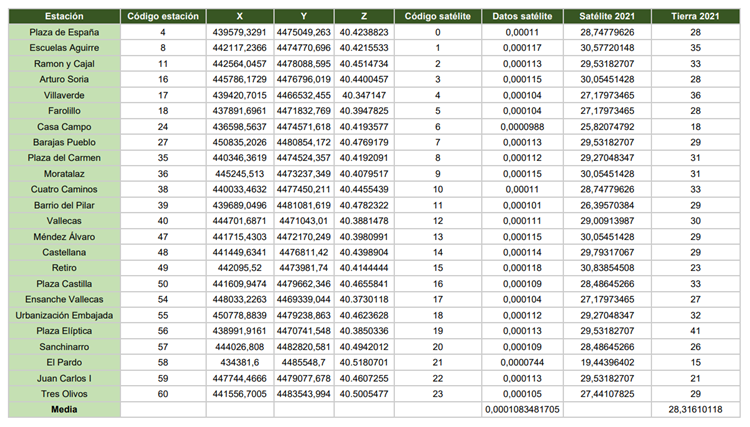Click the Tres Olivos row label
750x427 pixels.
63,394
